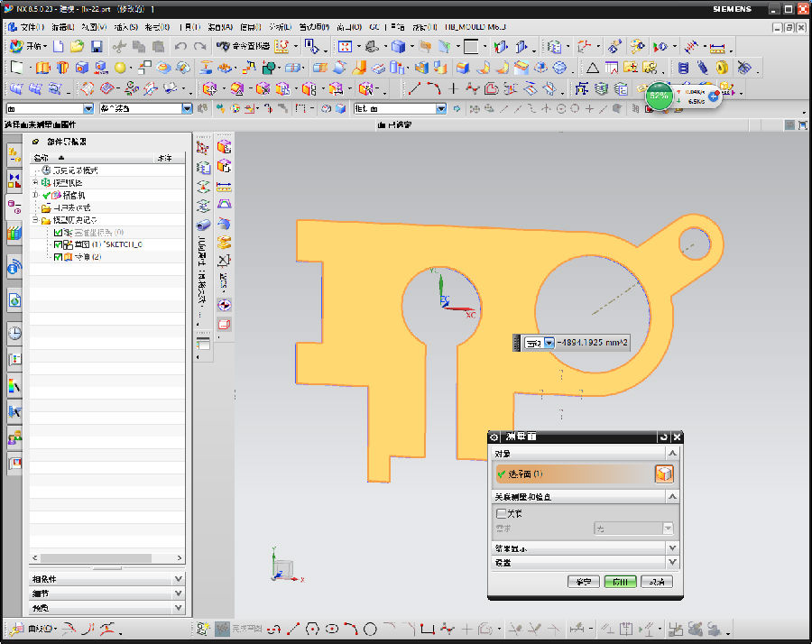This screenshot has height=644, width=812.
Task: Click the Name column header in navigator
Action: 42,158
